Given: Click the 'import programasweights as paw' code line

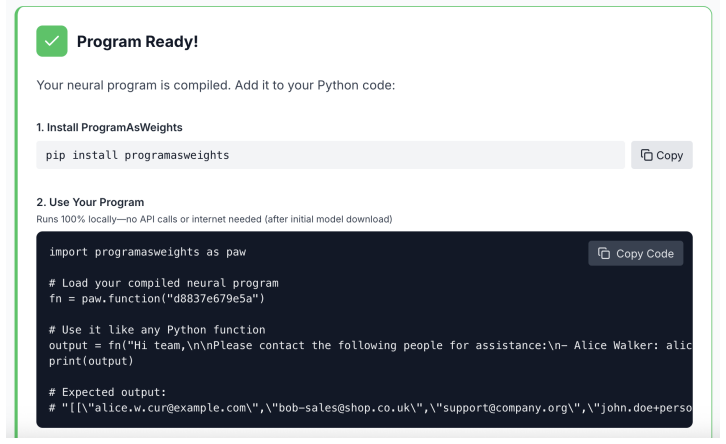Looking at the screenshot, I should pyautogui.click(x=148, y=252).
